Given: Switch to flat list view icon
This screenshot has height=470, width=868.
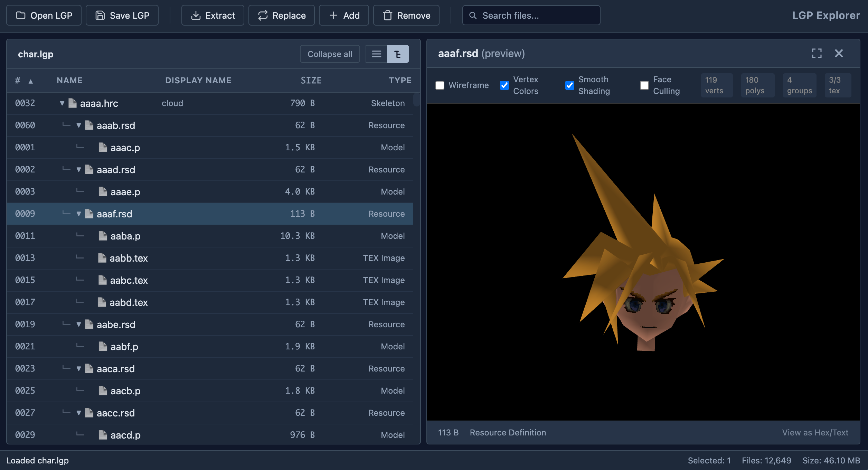Looking at the screenshot, I should pyautogui.click(x=376, y=54).
